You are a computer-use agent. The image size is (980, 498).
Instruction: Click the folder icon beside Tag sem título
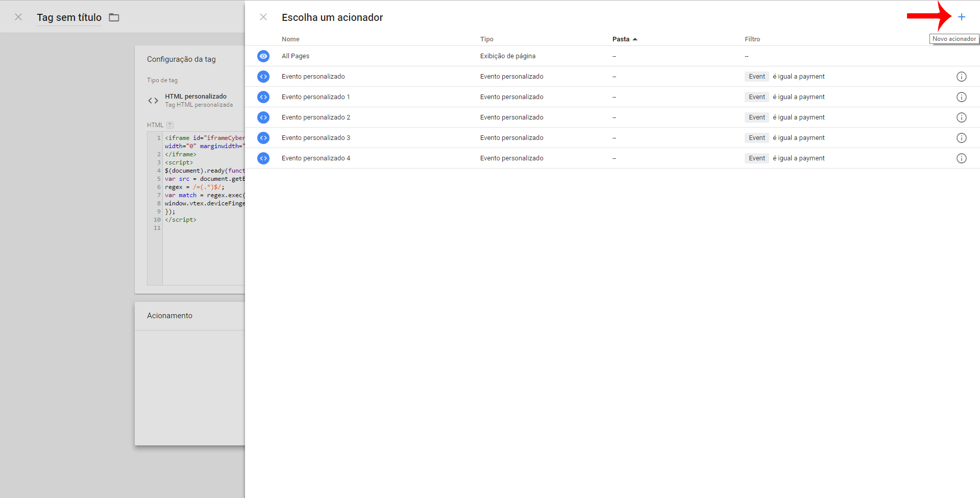(x=113, y=17)
